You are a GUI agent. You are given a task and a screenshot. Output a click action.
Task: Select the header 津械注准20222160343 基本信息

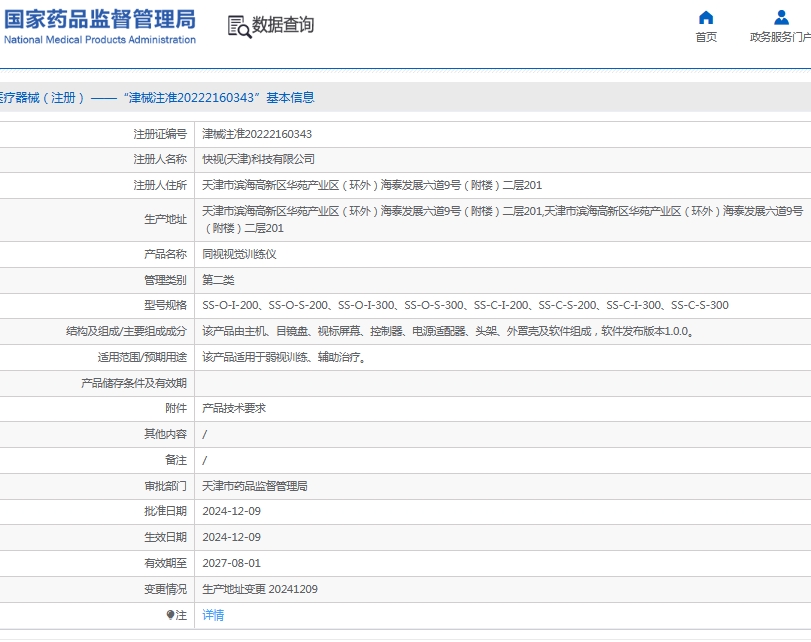click(218, 97)
